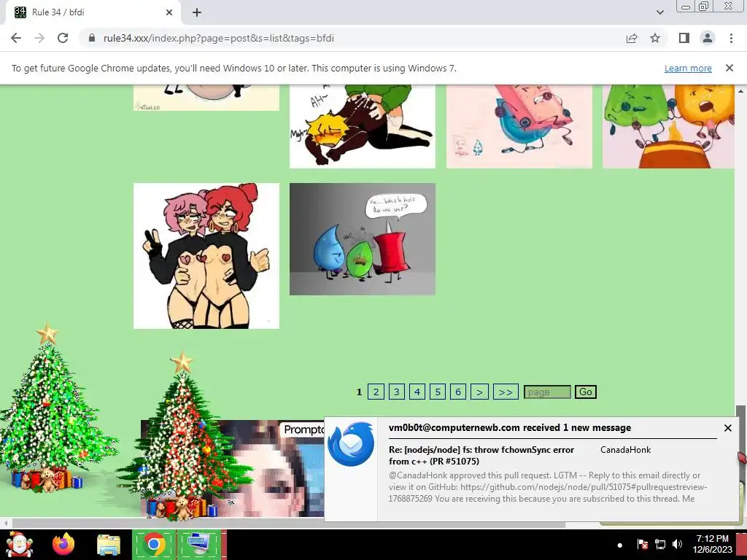This screenshot has width=747, height=560.
Task: Click the Go button
Action: (586, 392)
